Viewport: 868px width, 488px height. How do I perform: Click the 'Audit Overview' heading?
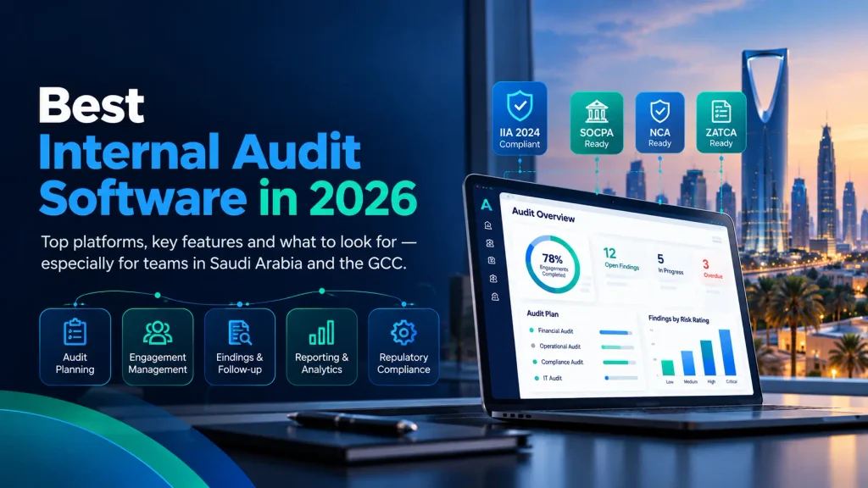click(x=543, y=214)
